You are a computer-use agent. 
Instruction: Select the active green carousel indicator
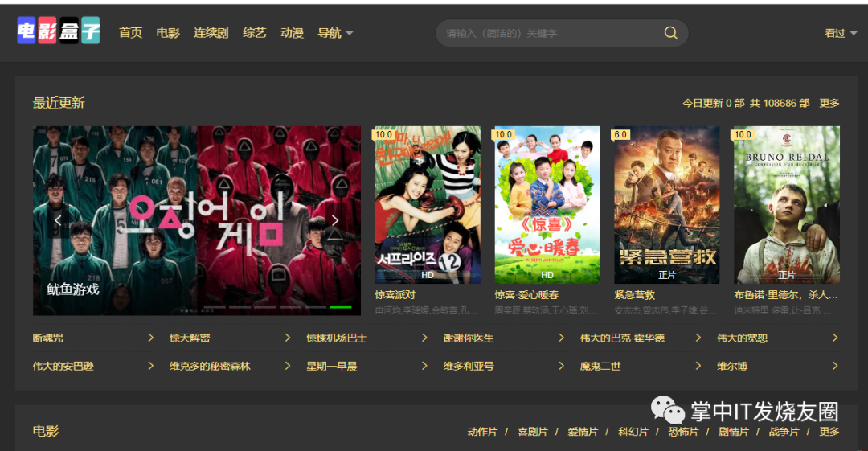point(341,307)
